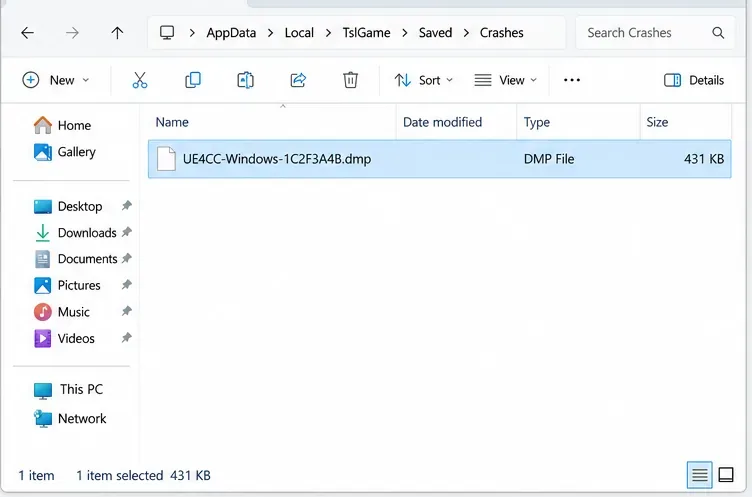
Task: Navigate to AppData in breadcrumb
Action: [x=231, y=33]
